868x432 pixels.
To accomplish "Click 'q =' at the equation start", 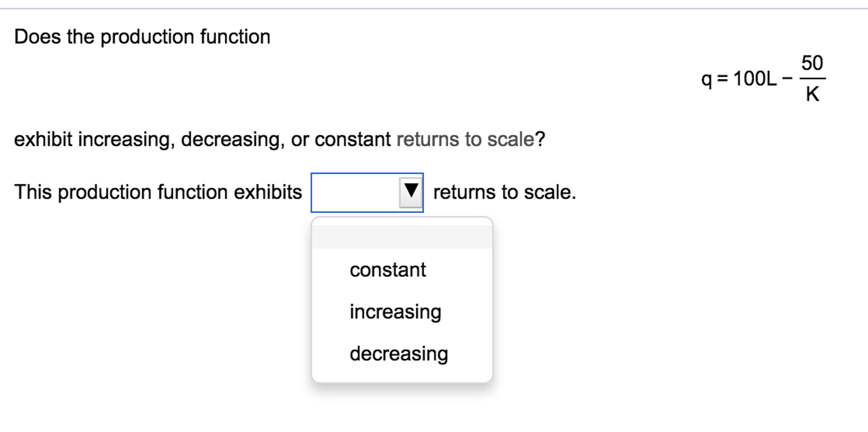I will (x=714, y=79).
